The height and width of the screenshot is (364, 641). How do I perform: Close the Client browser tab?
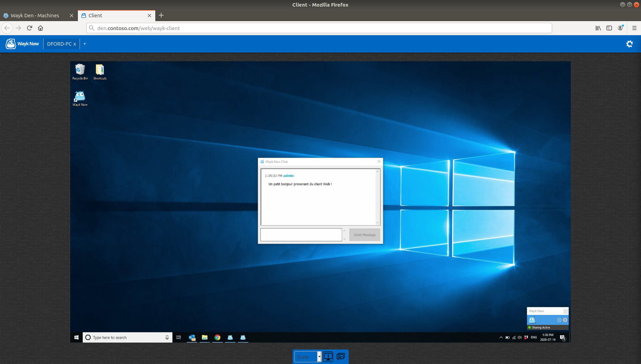tap(149, 16)
